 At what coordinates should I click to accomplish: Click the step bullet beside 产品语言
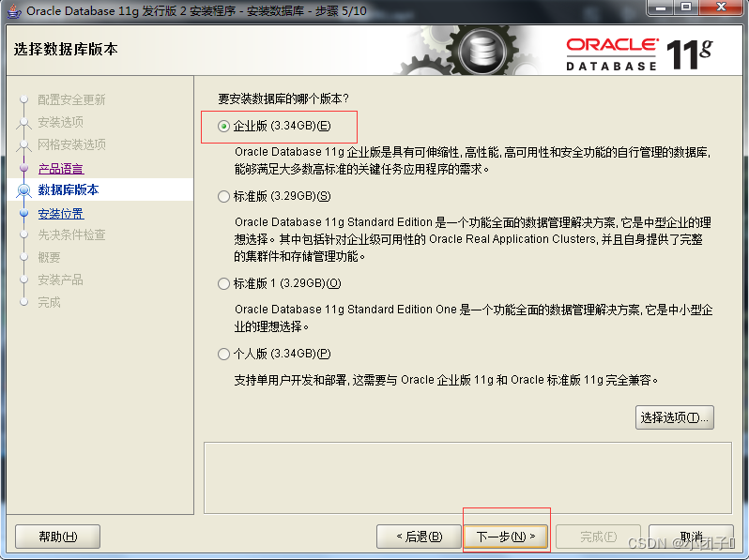tap(23, 168)
